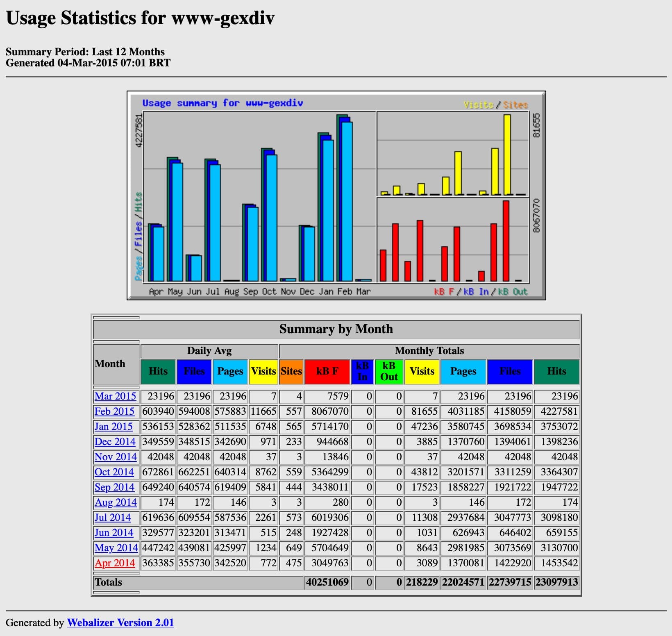Click Aug 2014 kB F value 280
Screen dimensions: 672x636
[341, 502]
